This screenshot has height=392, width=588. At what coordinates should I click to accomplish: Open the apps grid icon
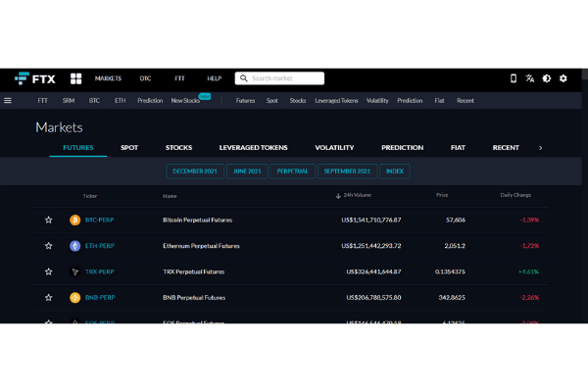74,78
